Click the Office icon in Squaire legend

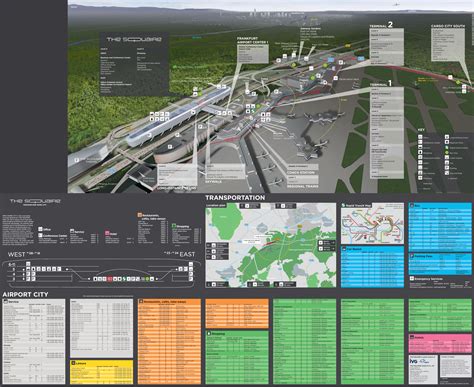[x=40, y=229]
